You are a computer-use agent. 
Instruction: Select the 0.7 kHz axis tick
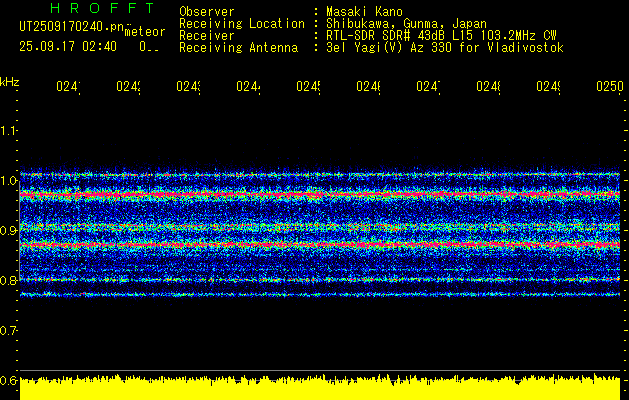[x=9, y=330]
